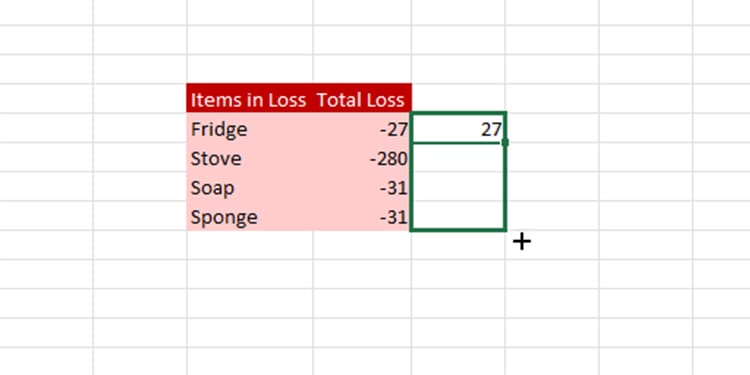Click the blank cell below Sponge's -31 value
Image resolution: width=750 pixels, height=375 pixels.
pyautogui.click(x=362, y=245)
